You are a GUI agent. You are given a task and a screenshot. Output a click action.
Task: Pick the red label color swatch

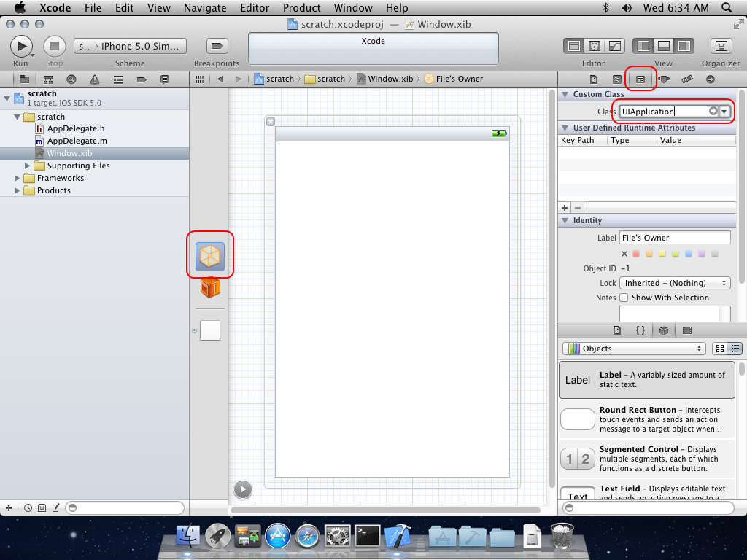[x=636, y=254]
